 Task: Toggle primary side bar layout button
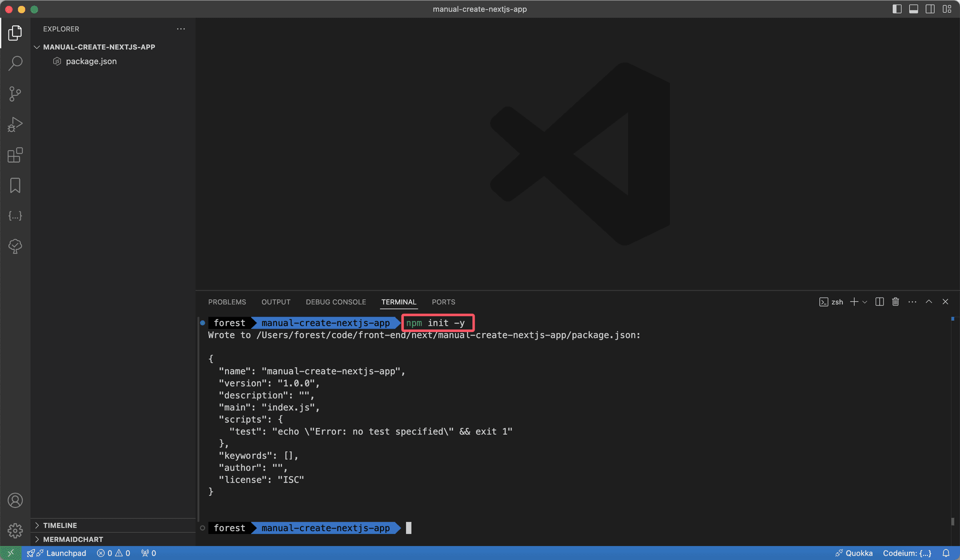(897, 9)
